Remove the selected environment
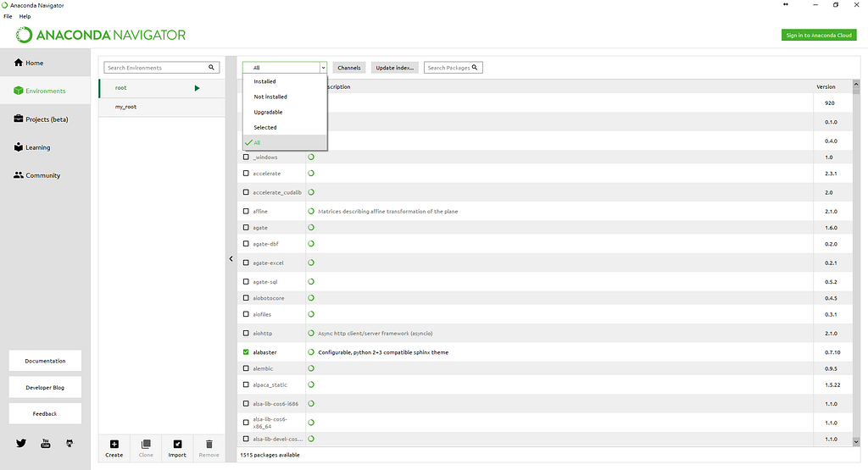 (209, 449)
